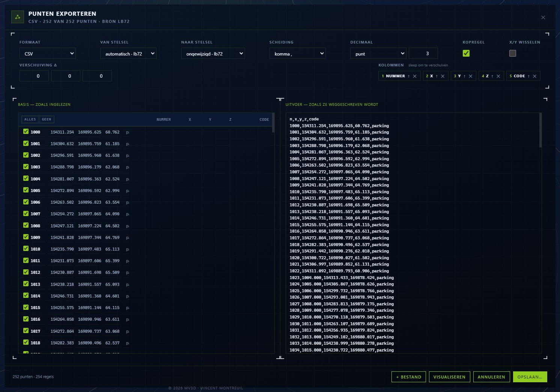Image resolution: width=560 pixels, height=392 pixels.
Task: Uncheck point 1010 in the list
Action: [26, 249]
